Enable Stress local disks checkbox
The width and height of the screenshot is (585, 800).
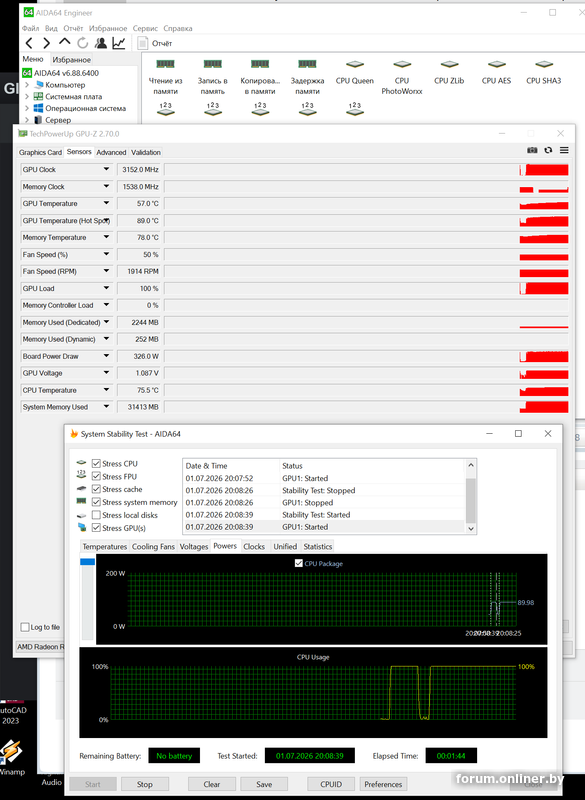click(x=96, y=515)
